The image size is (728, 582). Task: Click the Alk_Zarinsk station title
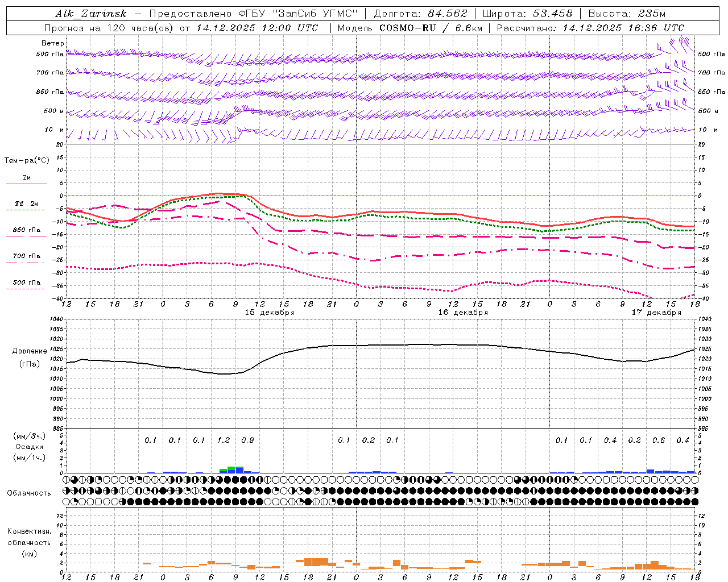[x=91, y=14]
